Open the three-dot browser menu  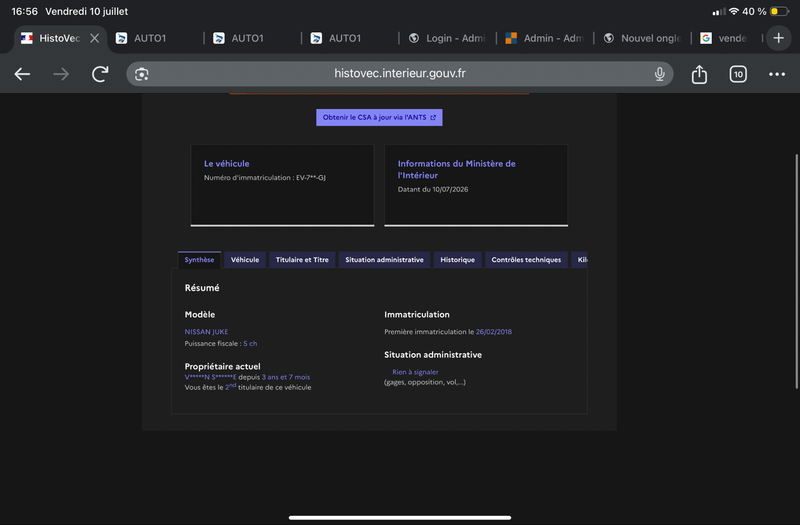click(777, 74)
